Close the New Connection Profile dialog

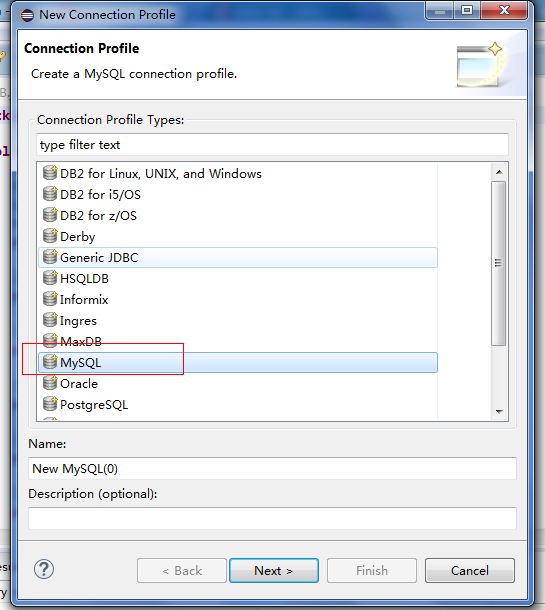[x=504, y=11]
